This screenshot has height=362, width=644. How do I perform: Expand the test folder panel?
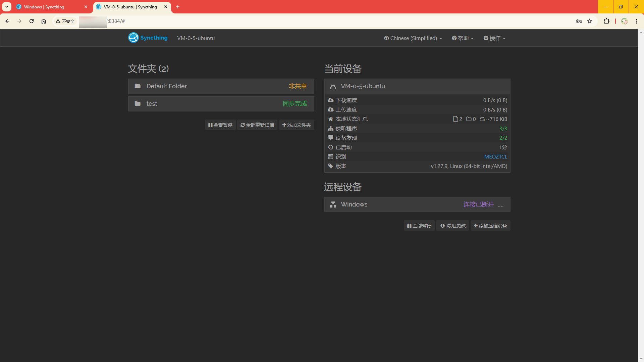point(221,104)
